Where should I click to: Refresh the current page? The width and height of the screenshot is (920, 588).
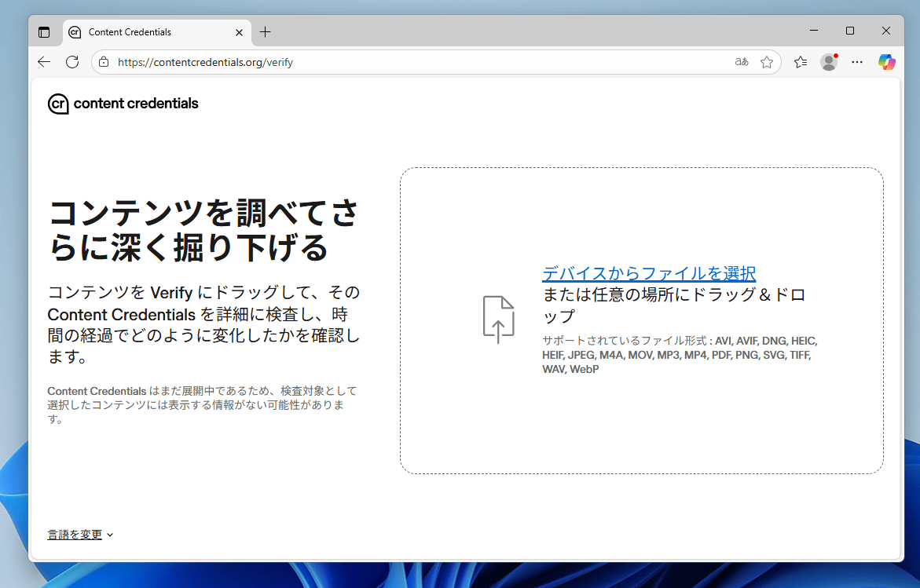tap(72, 62)
